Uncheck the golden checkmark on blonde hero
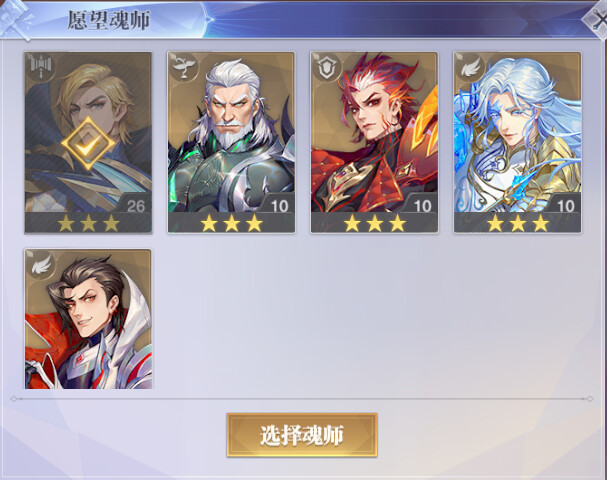This screenshot has height=480, width=607. [x=88, y=143]
